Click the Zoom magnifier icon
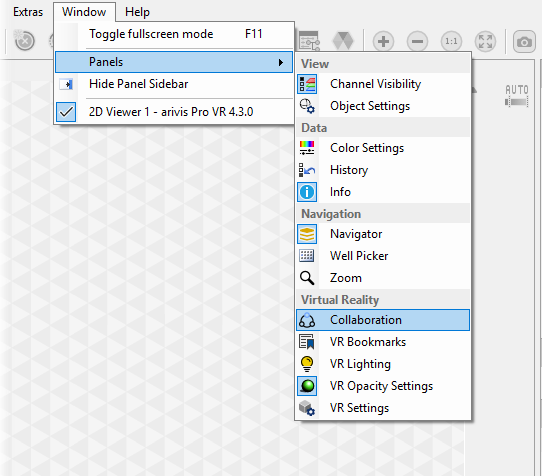The height and width of the screenshot is (476, 542). pyautogui.click(x=307, y=278)
